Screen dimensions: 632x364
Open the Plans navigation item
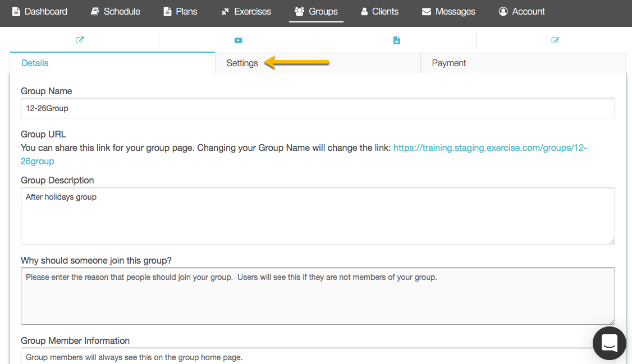point(180,11)
